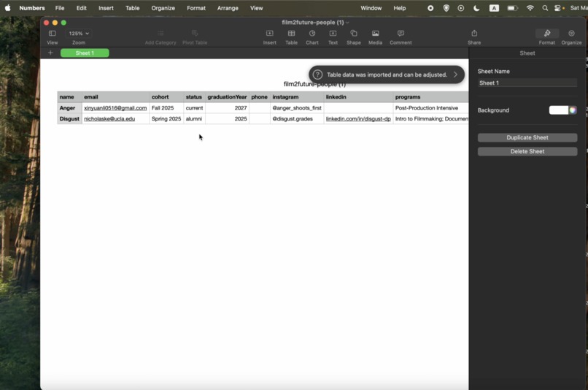
Task: Add a Text box from toolbar
Action: (x=333, y=34)
